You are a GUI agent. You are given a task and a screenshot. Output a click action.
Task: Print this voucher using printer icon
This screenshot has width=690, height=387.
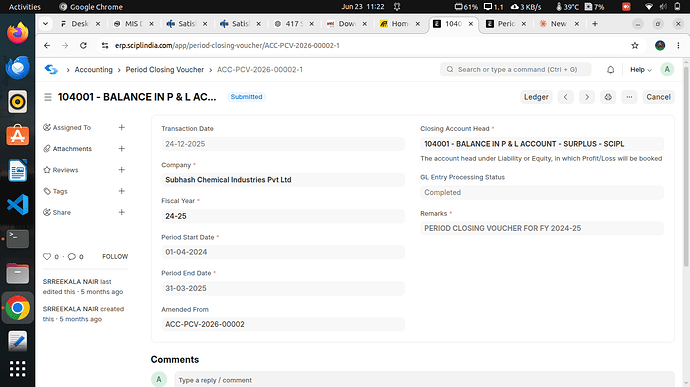[608, 97]
